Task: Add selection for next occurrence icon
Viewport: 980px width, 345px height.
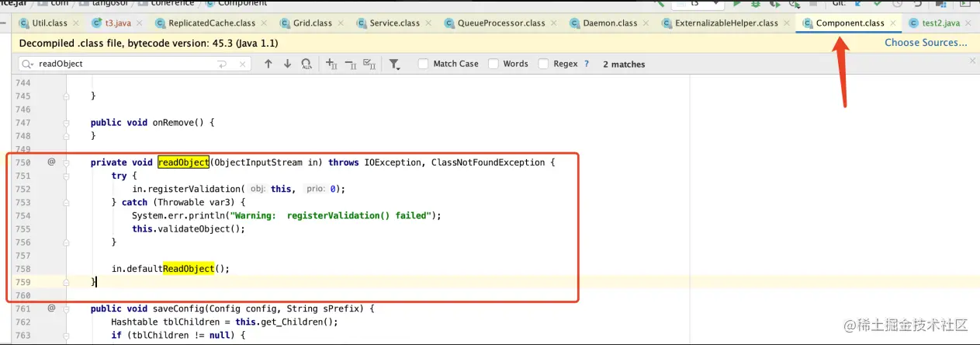Action: pyautogui.click(x=331, y=64)
